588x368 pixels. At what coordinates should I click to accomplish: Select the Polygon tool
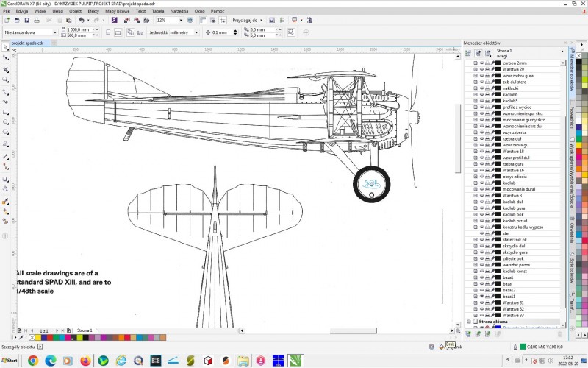(5, 132)
